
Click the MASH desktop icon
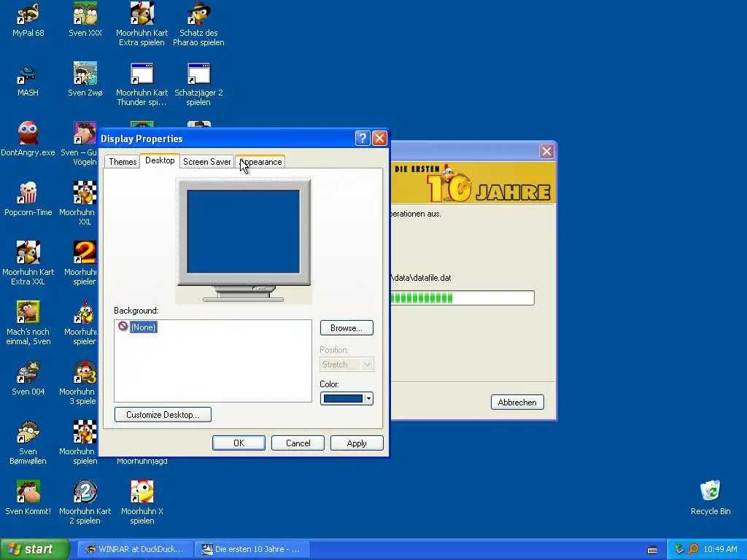tap(28, 80)
